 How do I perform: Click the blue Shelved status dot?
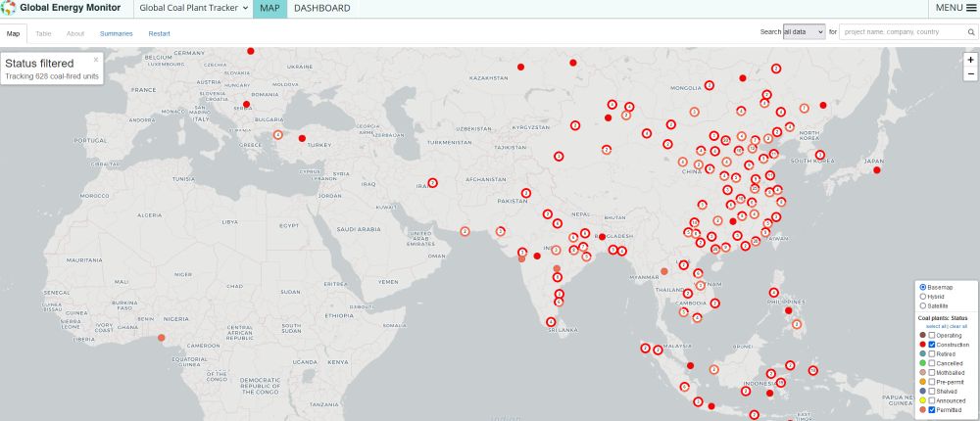pyautogui.click(x=923, y=391)
